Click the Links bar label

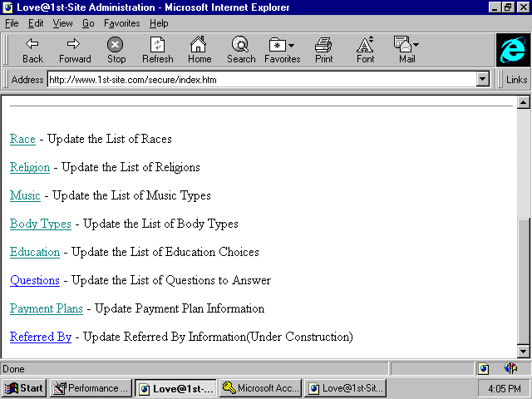516,80
